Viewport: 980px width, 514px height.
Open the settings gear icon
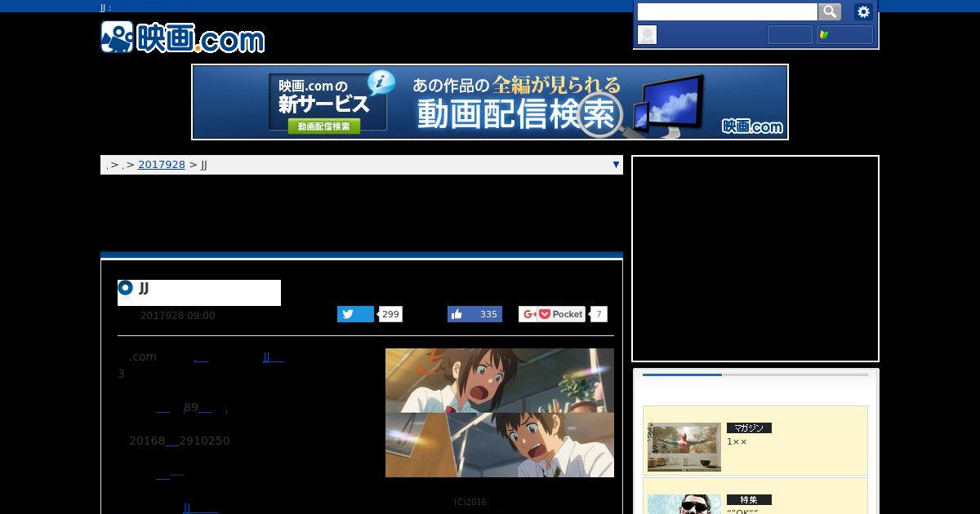(863, 11)
